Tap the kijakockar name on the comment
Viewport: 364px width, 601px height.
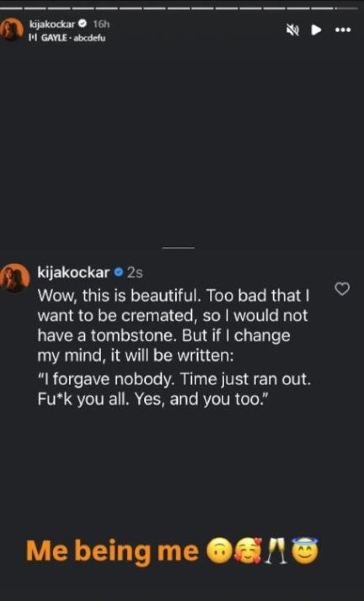tap(74, 272)
